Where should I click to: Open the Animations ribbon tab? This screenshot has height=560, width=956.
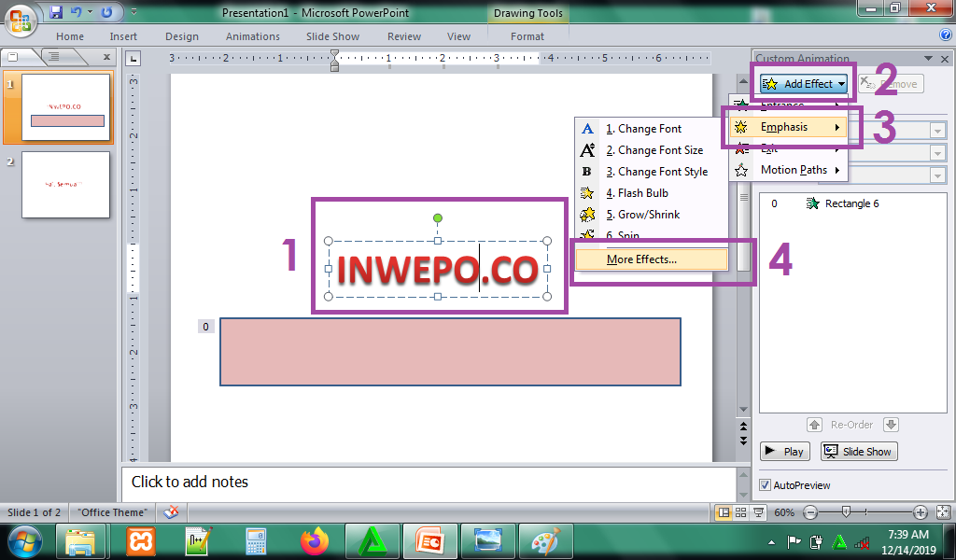coord(252,36)
